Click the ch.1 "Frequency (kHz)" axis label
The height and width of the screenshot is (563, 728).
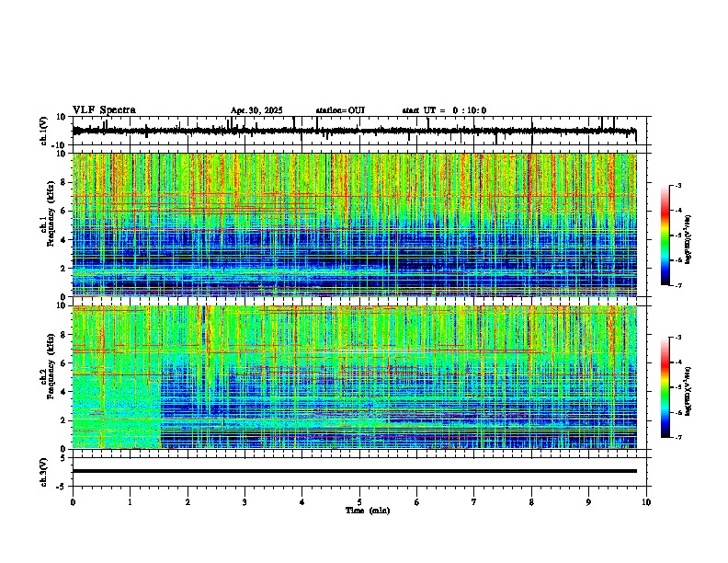pos(51,214)
